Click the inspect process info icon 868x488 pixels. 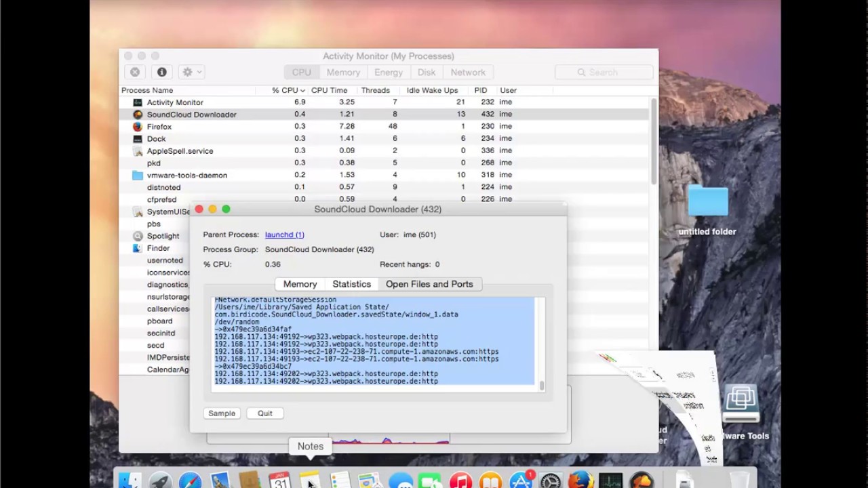pyautogui.click(x=161, y=72)
